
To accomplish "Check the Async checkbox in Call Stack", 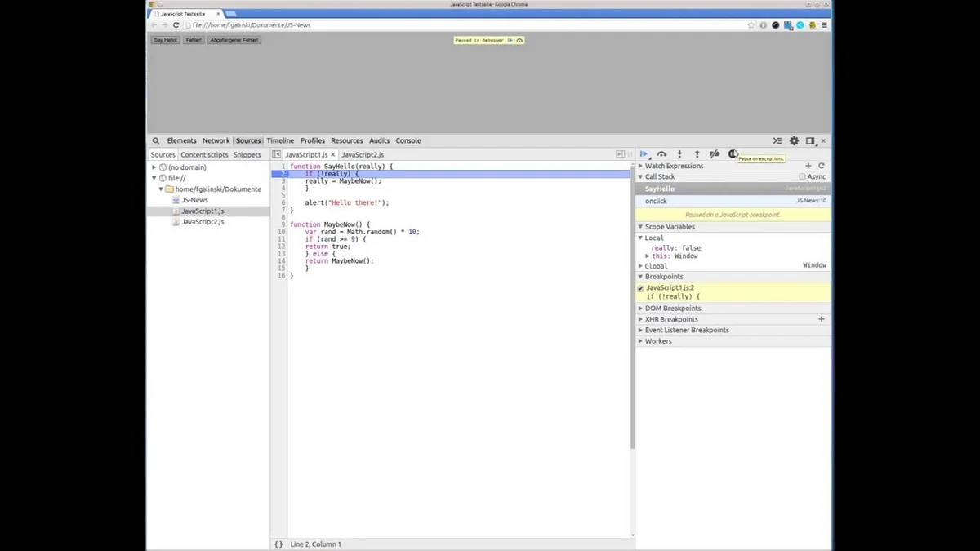I will [x=801, y=176].
